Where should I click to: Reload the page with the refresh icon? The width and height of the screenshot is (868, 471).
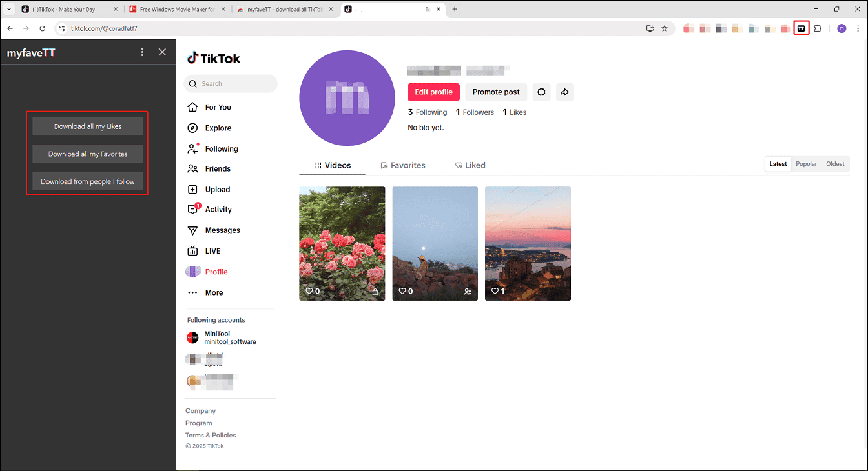pos(43,28)
